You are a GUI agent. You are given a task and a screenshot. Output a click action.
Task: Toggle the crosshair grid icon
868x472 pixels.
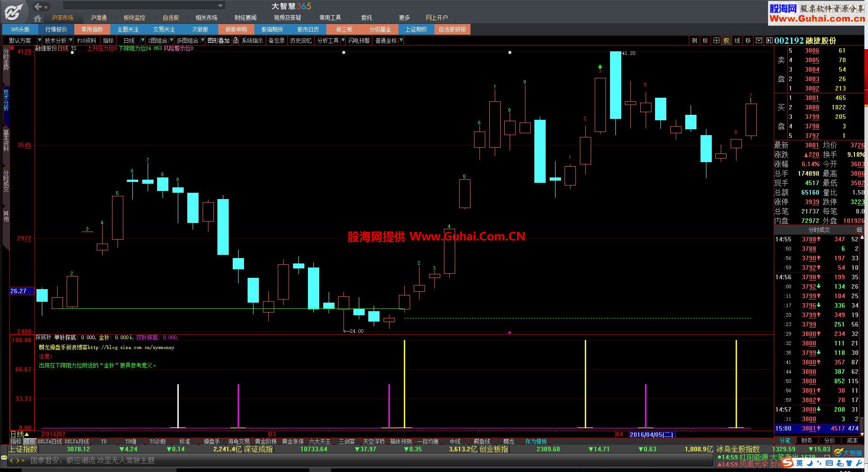(x=716, y=41)
